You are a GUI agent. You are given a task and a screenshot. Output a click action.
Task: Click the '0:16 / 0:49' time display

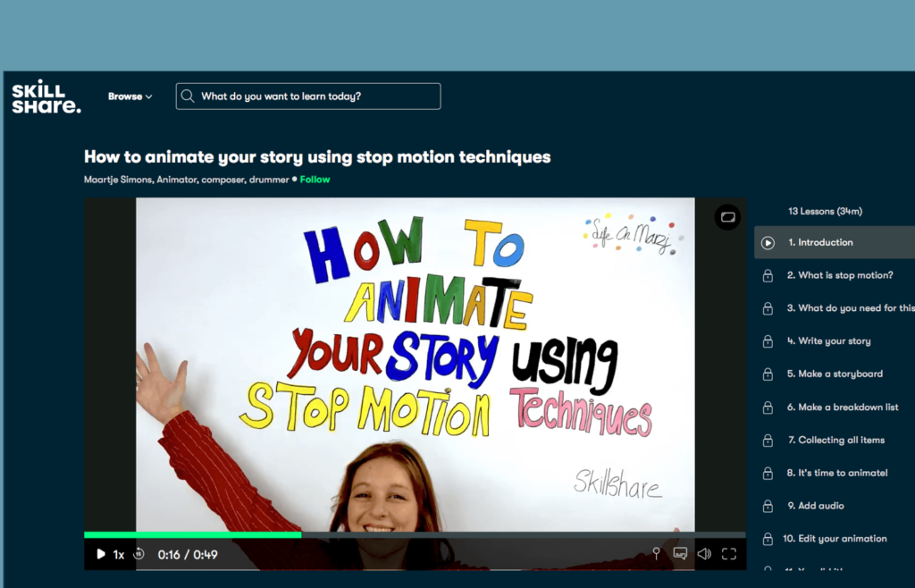click(188, 555)
